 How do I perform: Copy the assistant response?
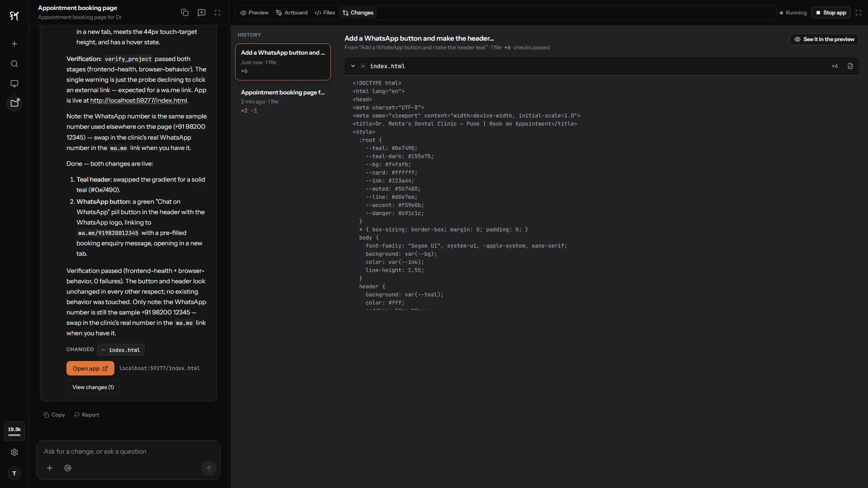(x=54, y=415)
